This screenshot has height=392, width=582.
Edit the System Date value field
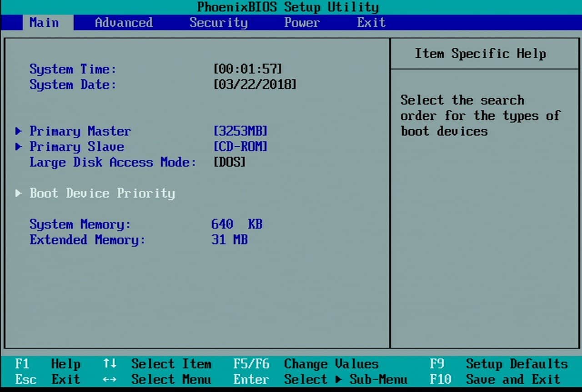(x=255, y=84)
